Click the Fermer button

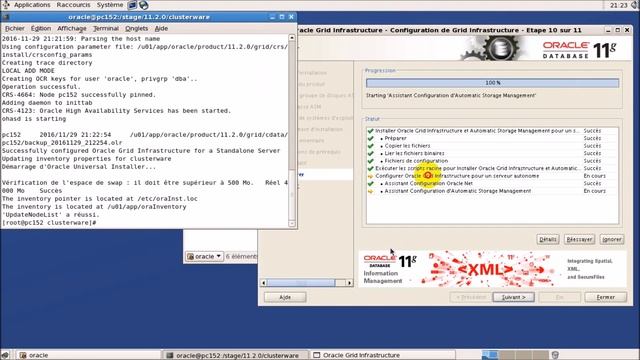[606, 297]
